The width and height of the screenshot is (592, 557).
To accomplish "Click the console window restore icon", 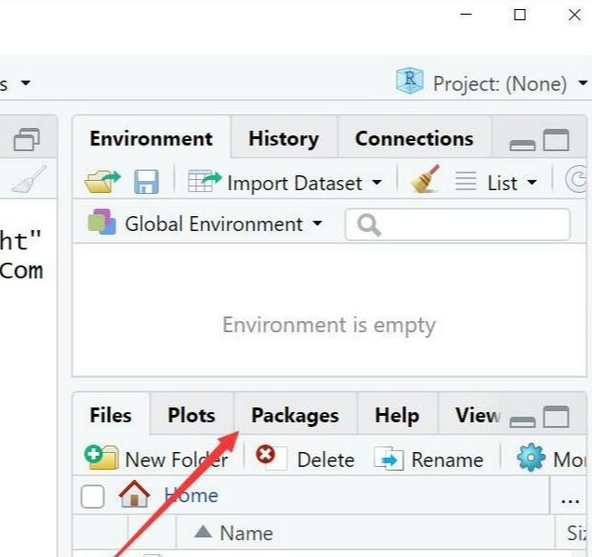I will pyautogui.click(x=26, y=139).
